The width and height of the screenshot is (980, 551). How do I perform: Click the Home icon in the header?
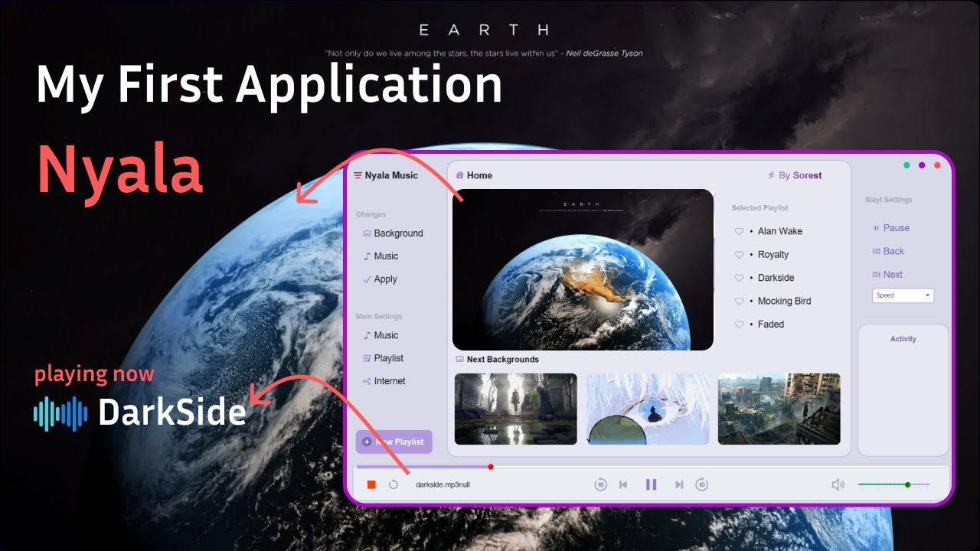pyautogui.click(x=459, y=175)
